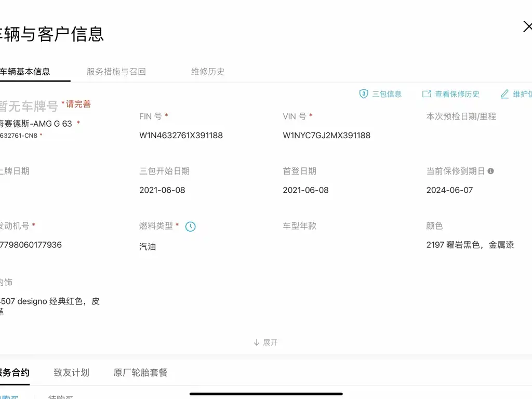Click the 本次预检日期/里程 label
The image size is (532, 399).
pyautogui.click(x=461, y=116)
